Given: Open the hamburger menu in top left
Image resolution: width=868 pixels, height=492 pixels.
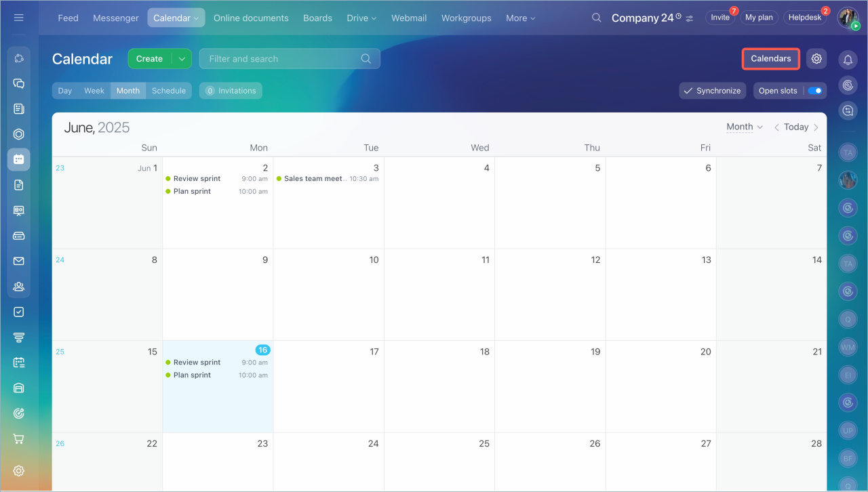Looking at the screenshot, I should [18, 18].
